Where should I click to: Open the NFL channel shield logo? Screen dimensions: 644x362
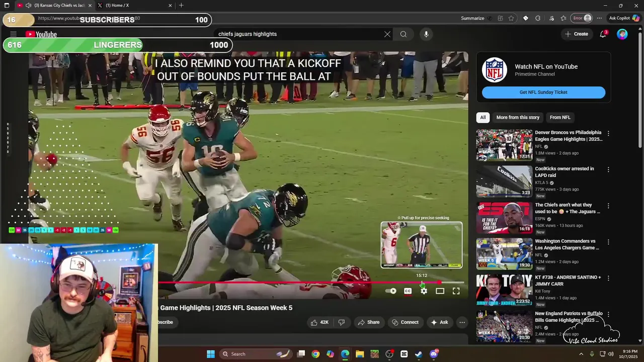coord(495,70)
